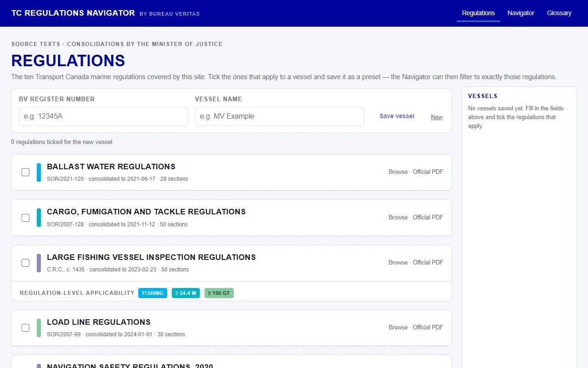Click the SOR/2021-120 citation line
The width and height of the screenshot is (588, 368).
tap(117, 179)
